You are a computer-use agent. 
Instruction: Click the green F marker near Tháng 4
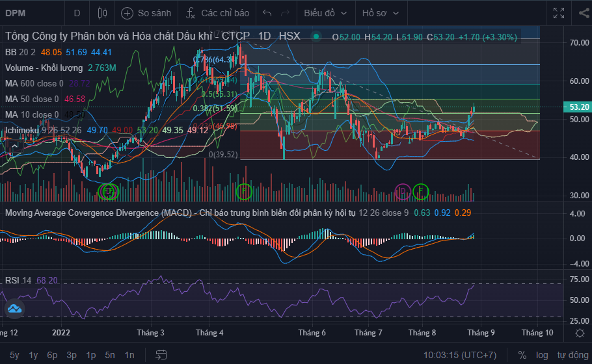coord(244,191)
